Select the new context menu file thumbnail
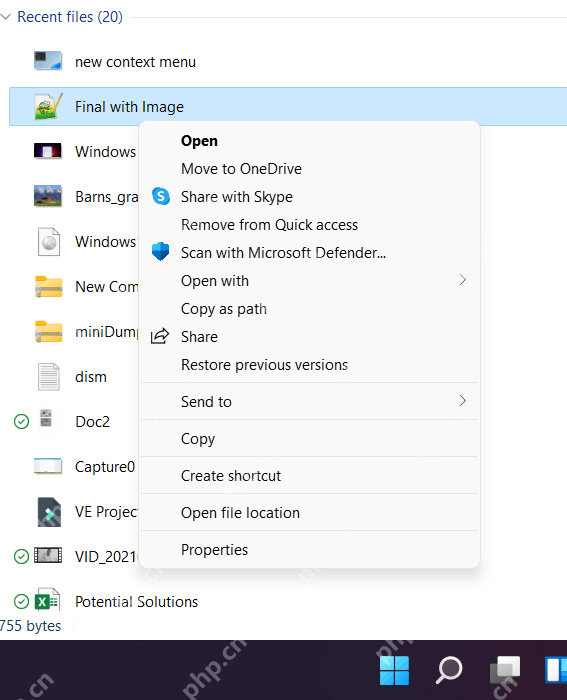This screenshot has height=700, width=567. pyautogui.click(x=48, y=61)
